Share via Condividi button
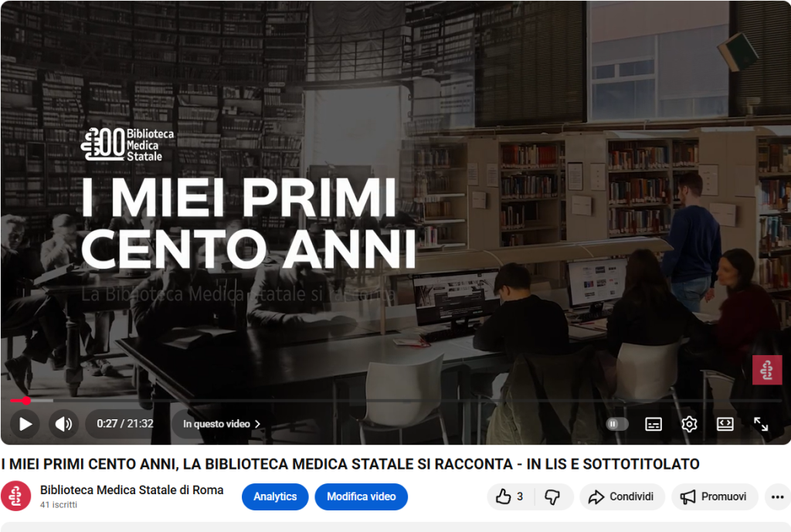This screenshot has height=532, width=791. coord(622,496)
